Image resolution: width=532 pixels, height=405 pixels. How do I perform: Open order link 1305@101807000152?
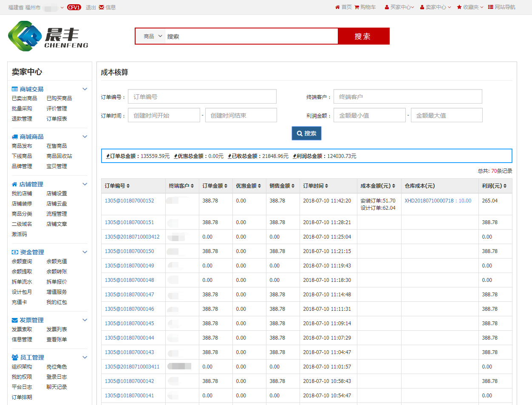(129, 201)
